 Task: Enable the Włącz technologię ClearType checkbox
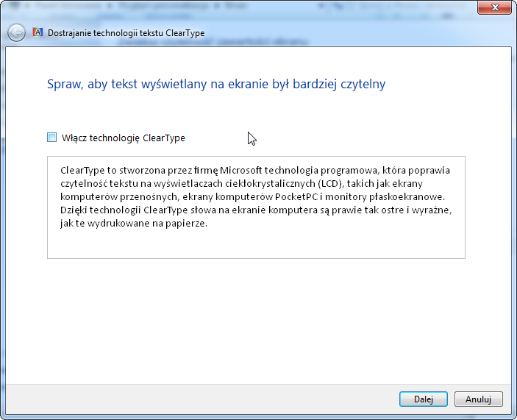coord(51,138)
